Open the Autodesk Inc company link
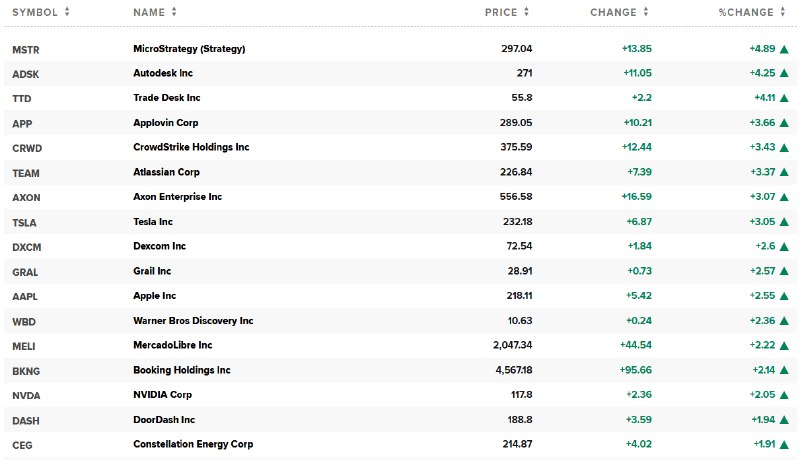Viewport: 800px width, 460px height. [163, 73]
